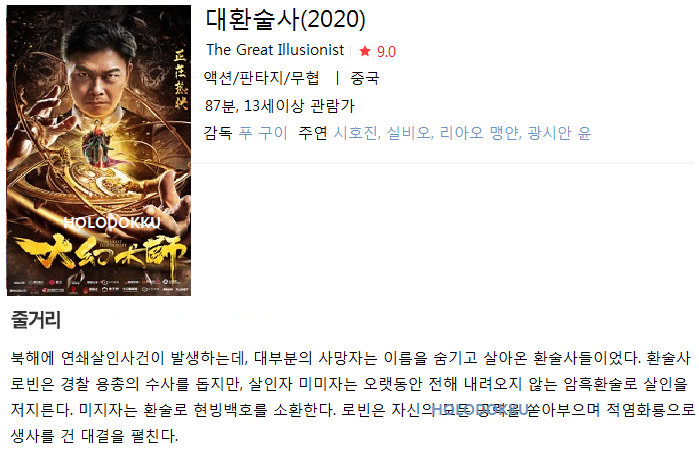
Task: Click the title 대환술사(2020)
Action: pos(285,20)
